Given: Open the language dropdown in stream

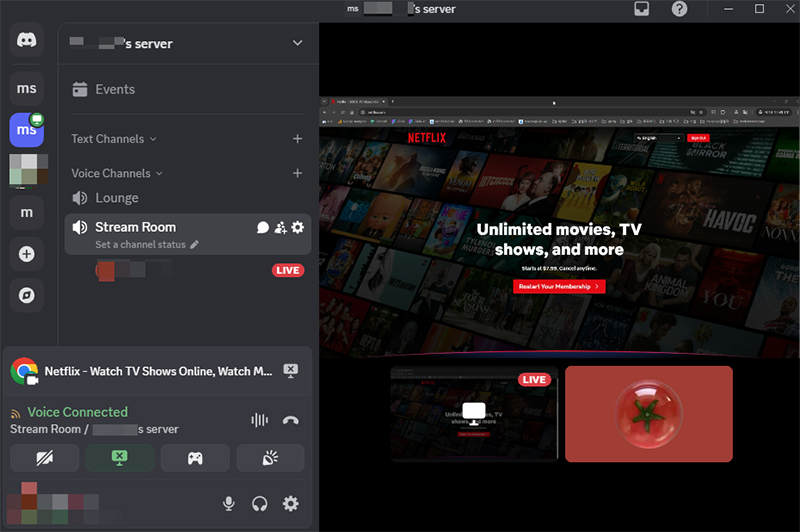Looking at the screenshot, I should coord(658,138).
